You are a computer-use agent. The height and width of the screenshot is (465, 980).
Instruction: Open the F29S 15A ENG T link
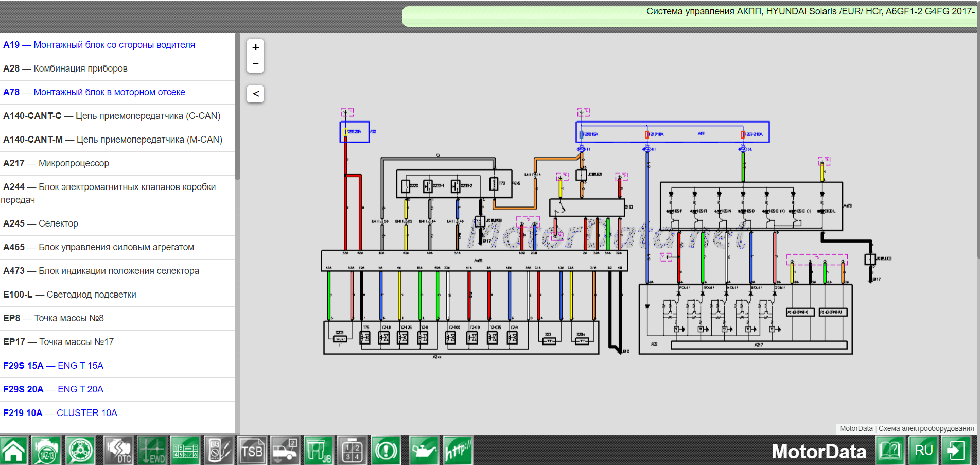[x=54, y=366]
